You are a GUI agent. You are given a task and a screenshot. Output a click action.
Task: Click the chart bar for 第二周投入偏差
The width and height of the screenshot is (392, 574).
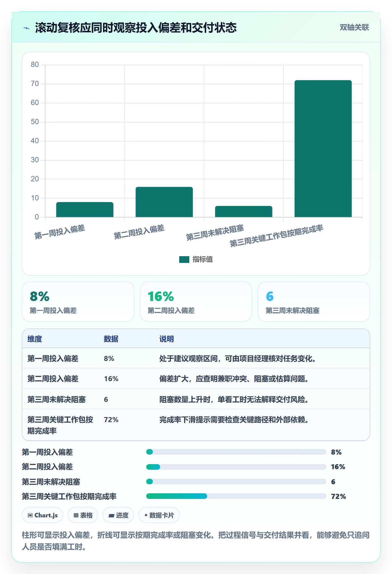pyautogui.click(x=164, y=202)
